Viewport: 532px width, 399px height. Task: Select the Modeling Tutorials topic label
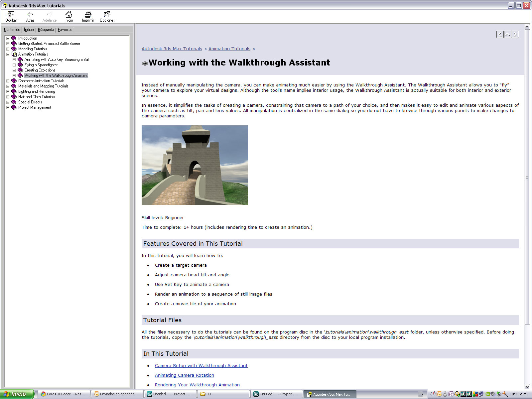coord(33,49)
